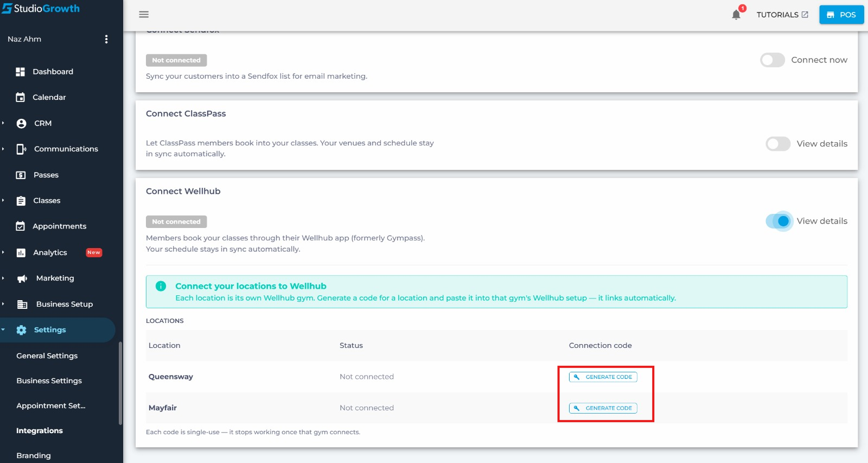This screenshot has height=463, width=868.
Task: Expand the Analytics submenu arrow
Action: 3,252
